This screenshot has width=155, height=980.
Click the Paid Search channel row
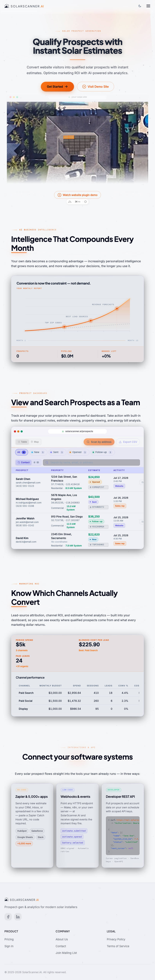tap(77, 693)
